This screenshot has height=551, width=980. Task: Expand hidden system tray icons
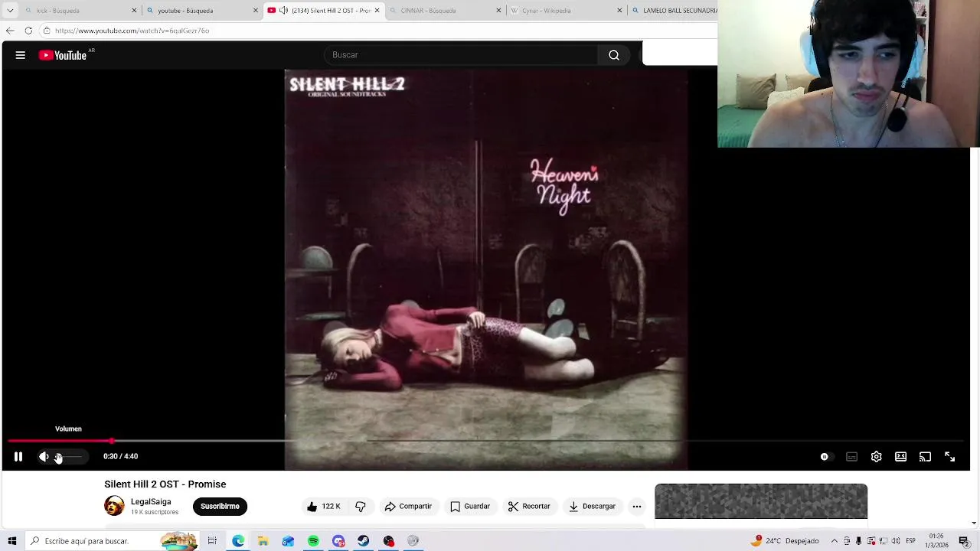[x=835, y=541]
